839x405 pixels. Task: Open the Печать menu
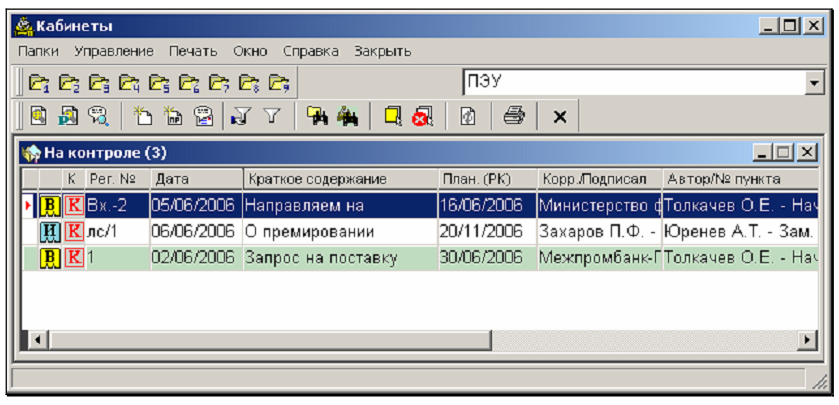coord(193,52)
